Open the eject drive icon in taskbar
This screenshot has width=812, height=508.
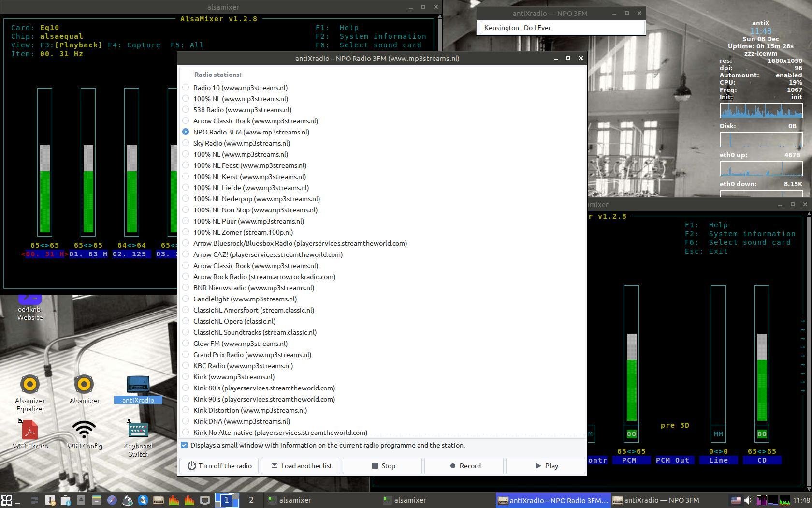pos(81,500)
